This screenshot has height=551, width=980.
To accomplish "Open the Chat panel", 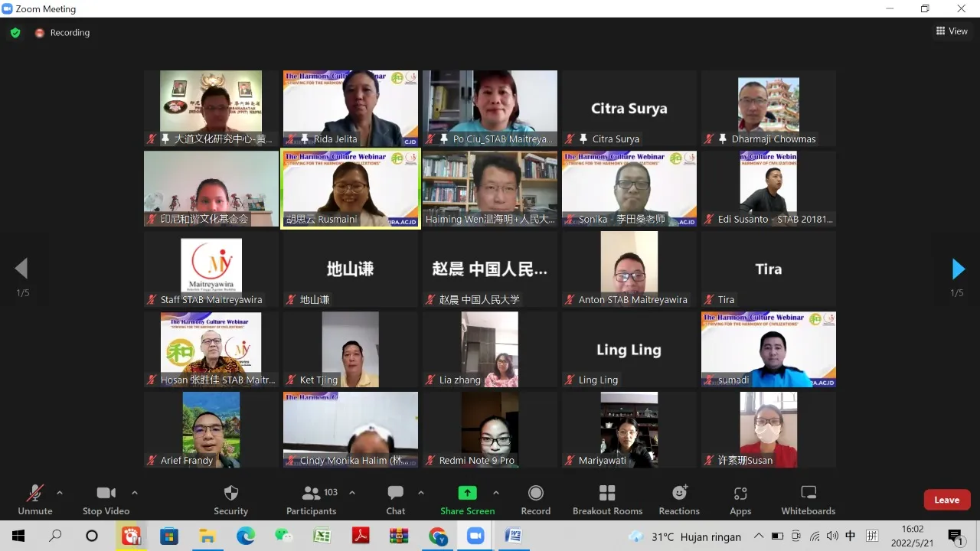I will point(395,500).
